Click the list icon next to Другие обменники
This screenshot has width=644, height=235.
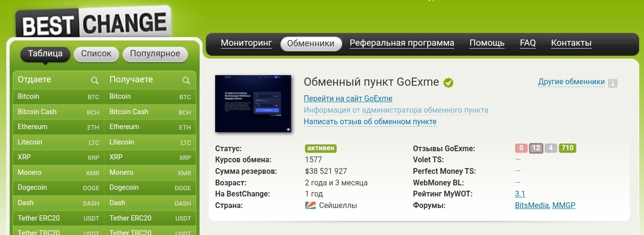point(613,83)
